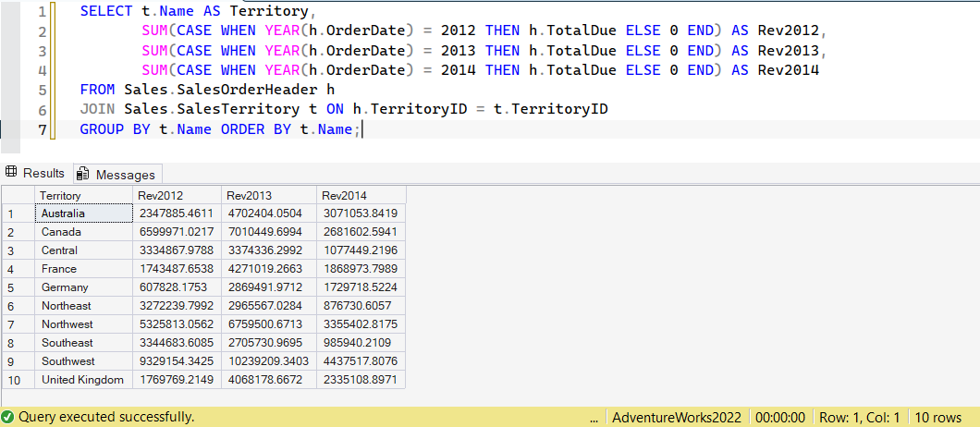Select the United Kingdom territory cell
Screen dimensions: 980x427
[x=83, y=380]
